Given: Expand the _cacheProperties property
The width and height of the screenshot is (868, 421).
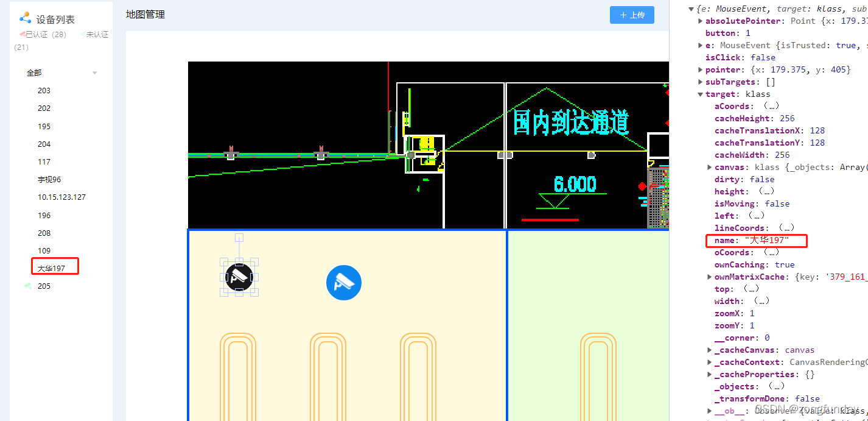Looking at the screenshot, I should pos(710,374).
